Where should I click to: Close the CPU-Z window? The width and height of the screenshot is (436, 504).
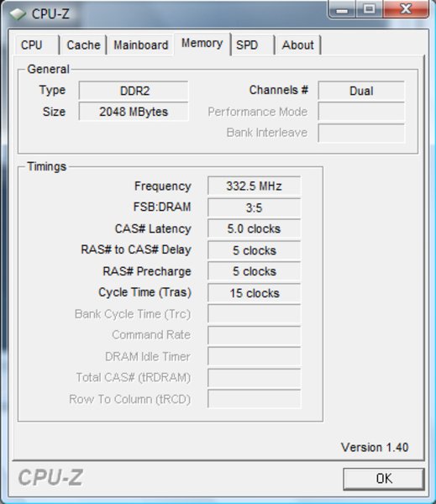[406, 9]
